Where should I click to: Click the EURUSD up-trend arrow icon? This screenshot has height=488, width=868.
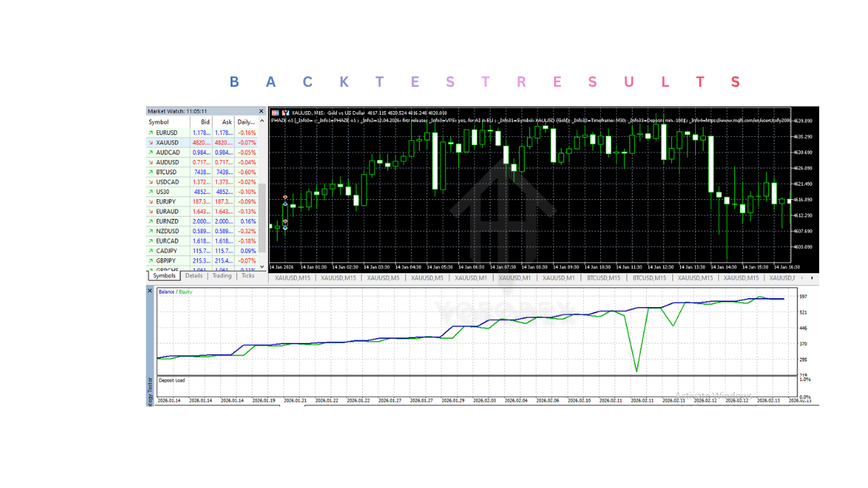pyautogui.click(x=151, y=132)
